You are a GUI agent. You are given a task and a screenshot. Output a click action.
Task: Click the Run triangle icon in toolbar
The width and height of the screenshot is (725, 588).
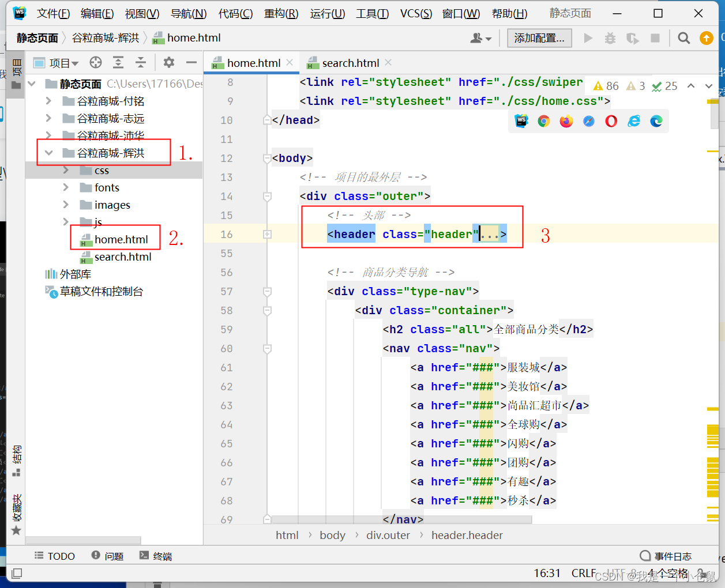(x=588, y=38)
